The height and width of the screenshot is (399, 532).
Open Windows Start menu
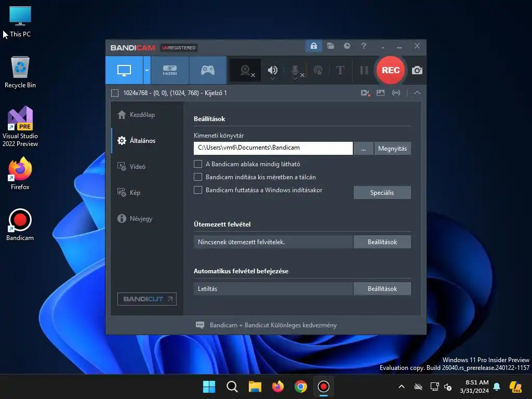coord(209,387)
